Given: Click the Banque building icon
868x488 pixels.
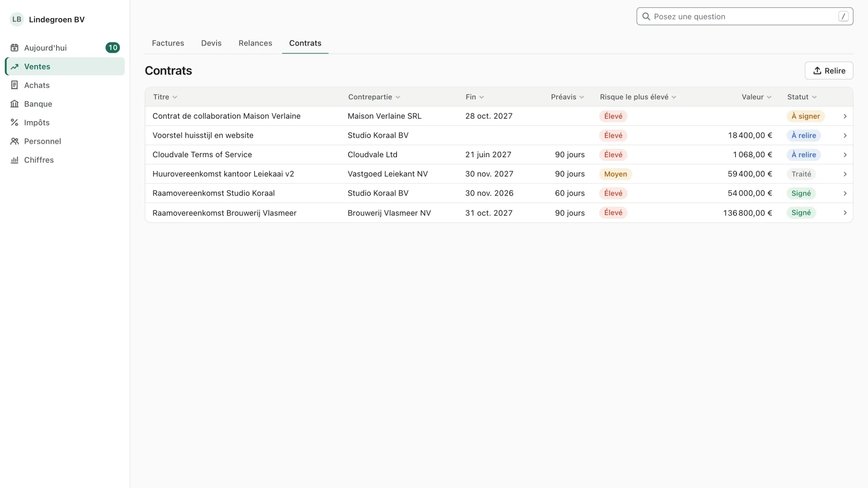Looking at the screenshot, I should click(14, 104).
